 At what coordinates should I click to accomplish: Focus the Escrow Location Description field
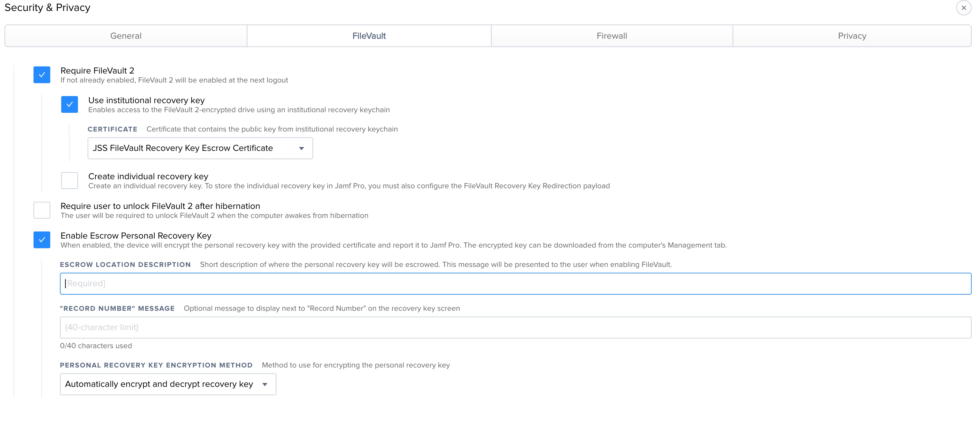(x=515, y=284)
